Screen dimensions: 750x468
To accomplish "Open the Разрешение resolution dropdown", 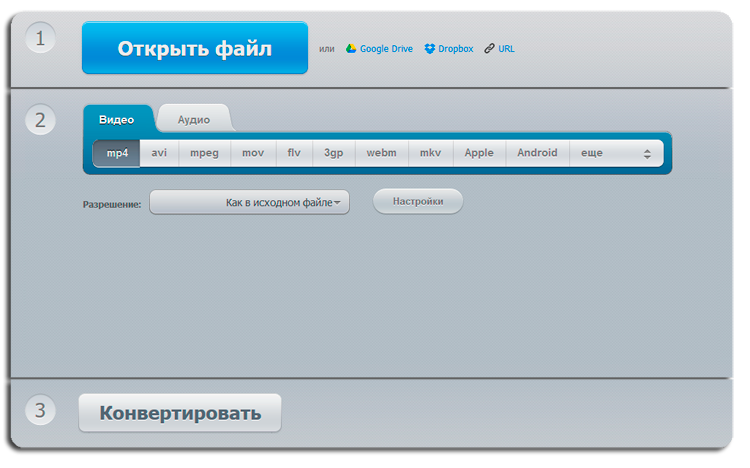I will pyautogui.click(x=249, y=203).
